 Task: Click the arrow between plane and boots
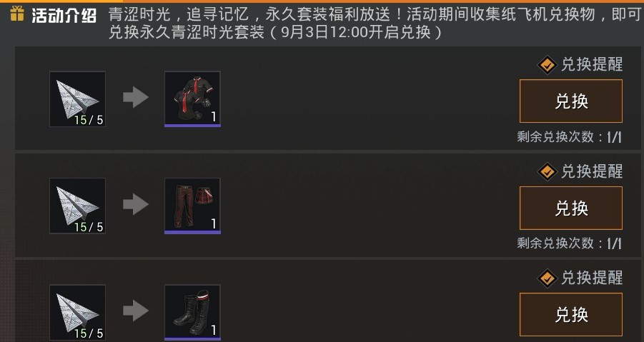[136, 311]
